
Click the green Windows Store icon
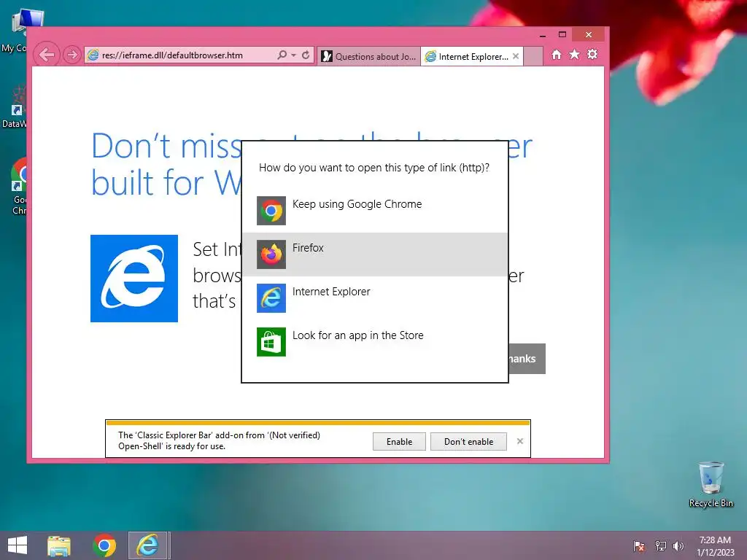click(x=271, y=342)
